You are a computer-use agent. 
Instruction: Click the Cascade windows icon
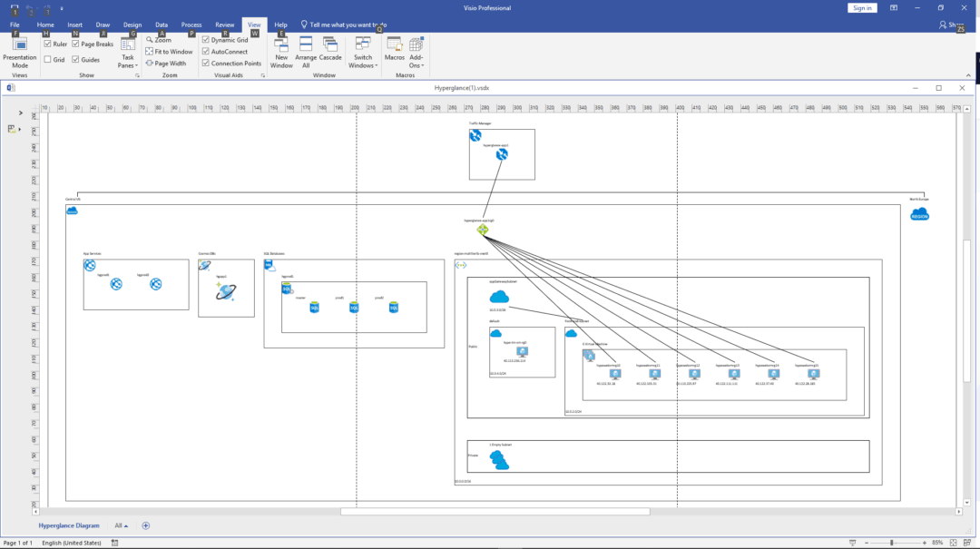329,50
